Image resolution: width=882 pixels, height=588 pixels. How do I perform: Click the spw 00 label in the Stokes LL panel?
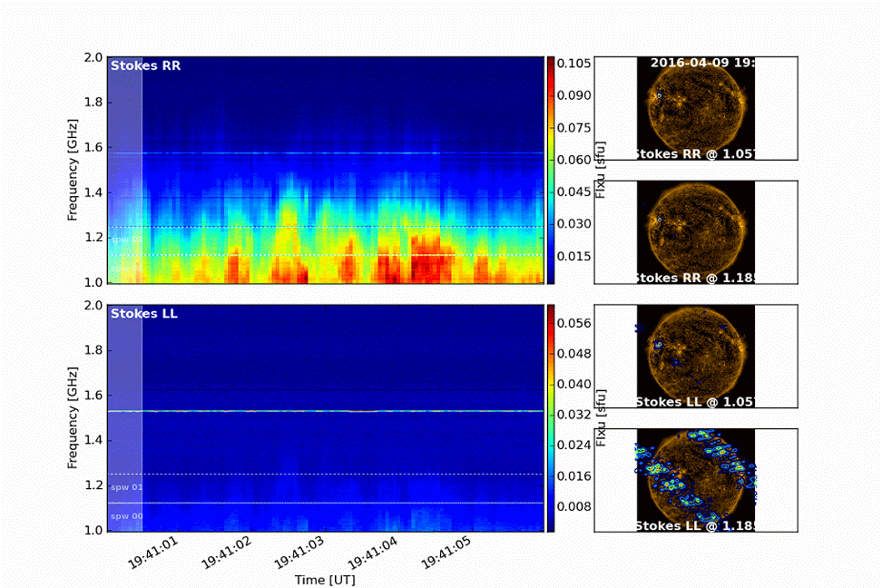pyautogui.click(x=126, y=515)
